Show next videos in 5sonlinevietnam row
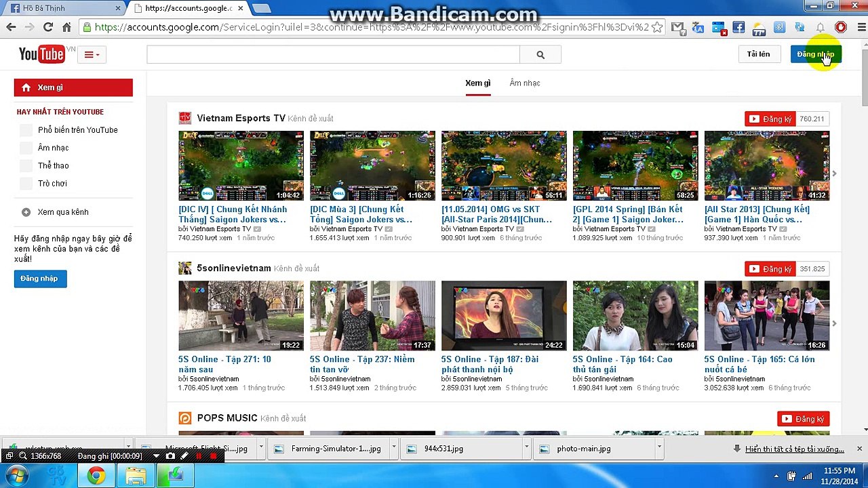The height and width of the screenshot is (488, 868). (834, 323)
